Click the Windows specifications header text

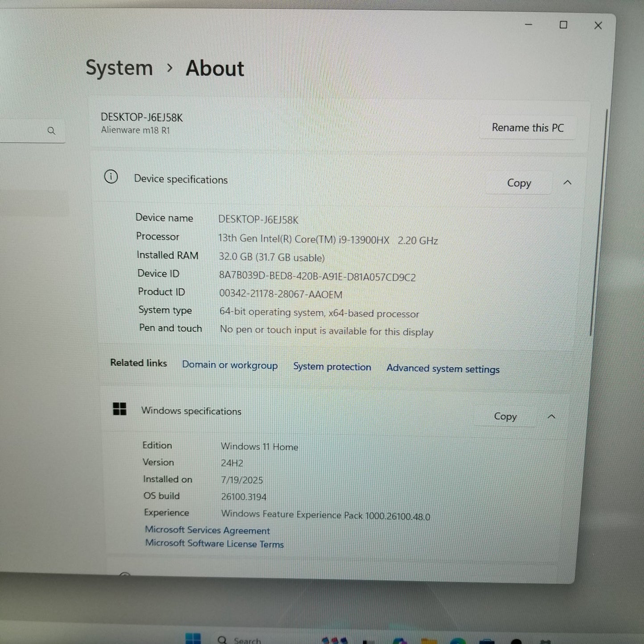coord(191,411)
